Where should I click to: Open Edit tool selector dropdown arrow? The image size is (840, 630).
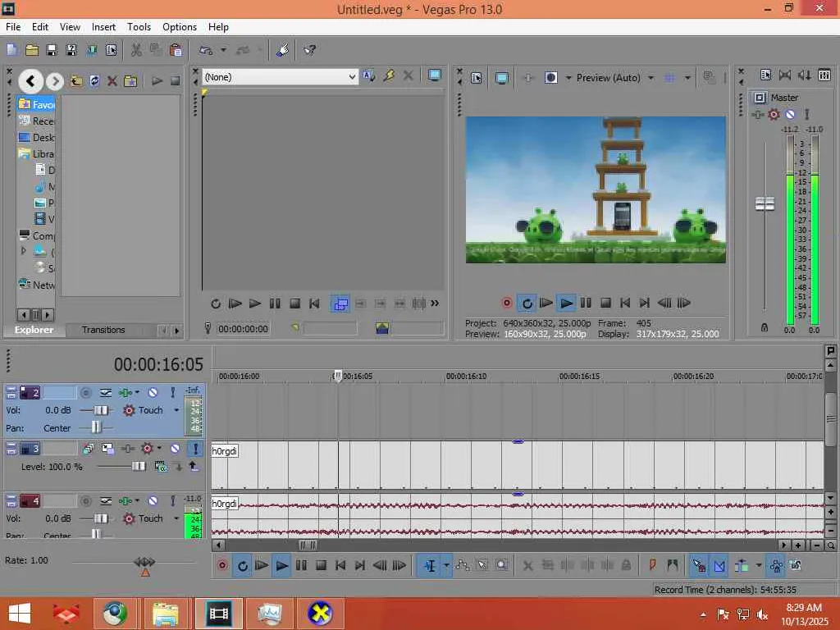tap(446, 566)
